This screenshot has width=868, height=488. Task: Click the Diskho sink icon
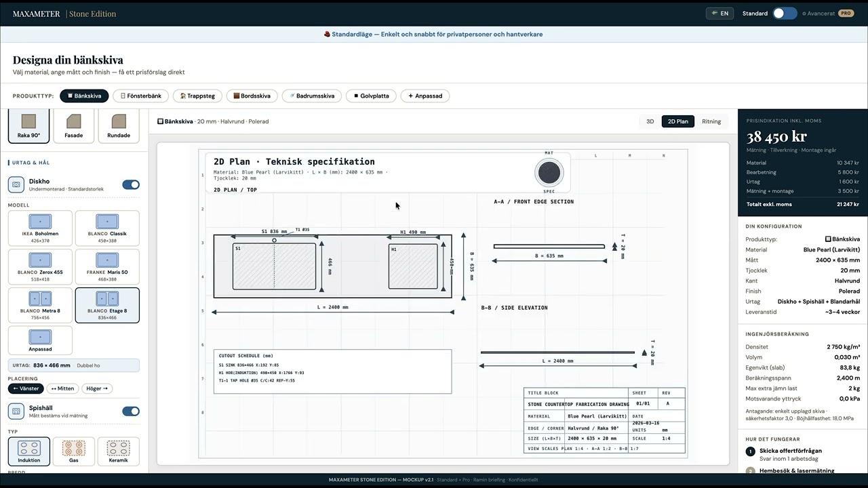coord(16,184)
